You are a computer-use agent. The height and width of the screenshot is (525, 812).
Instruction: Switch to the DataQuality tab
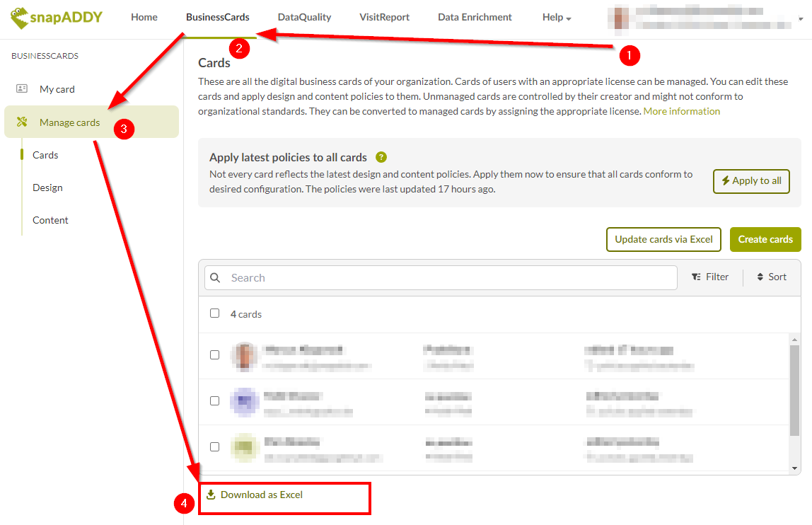tap(304, 18)
